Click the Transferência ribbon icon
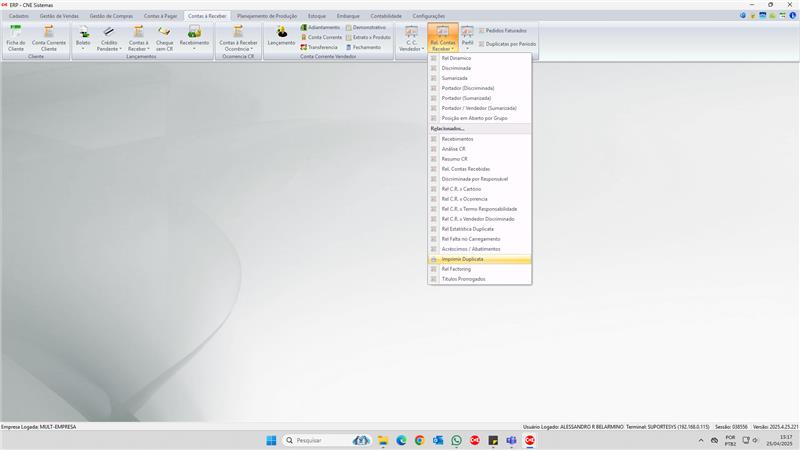Image resolution: width=800 pixels, height=450 pixels. click(x=320, y=47)
